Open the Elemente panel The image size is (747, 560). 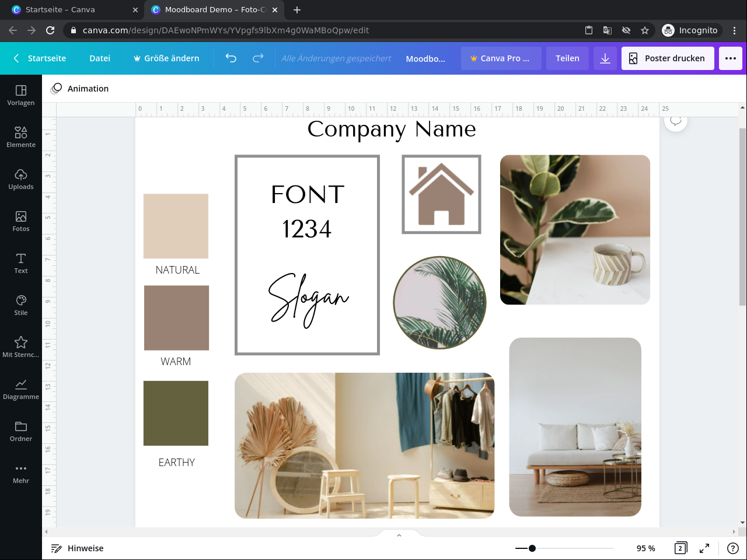point(21,137)
